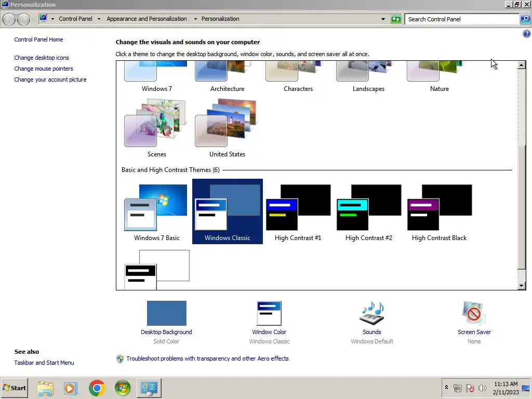532x399 pixels.
Task: Open the Screen Saver icon
Action: 474,313
